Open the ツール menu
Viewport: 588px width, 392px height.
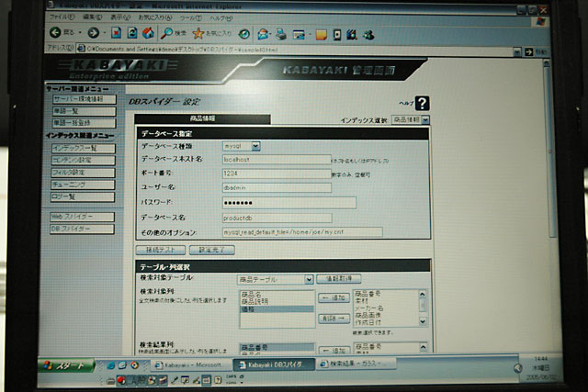190,18
